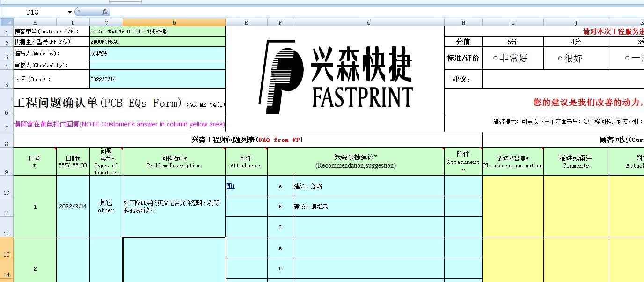644x282 pixels.
Task: Click the 标准/评价 label cell
Action: (x=463, y=59)
